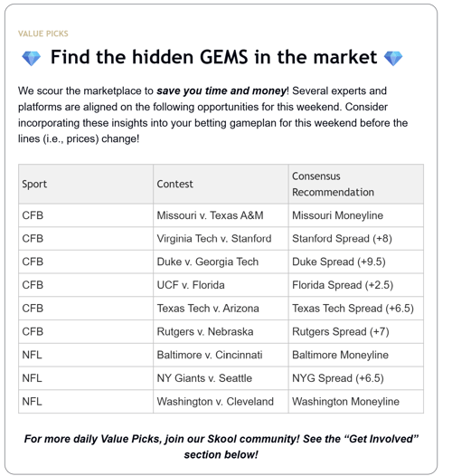
Task: Select the Consensus Recommendation column header
Action: point(356,184)
